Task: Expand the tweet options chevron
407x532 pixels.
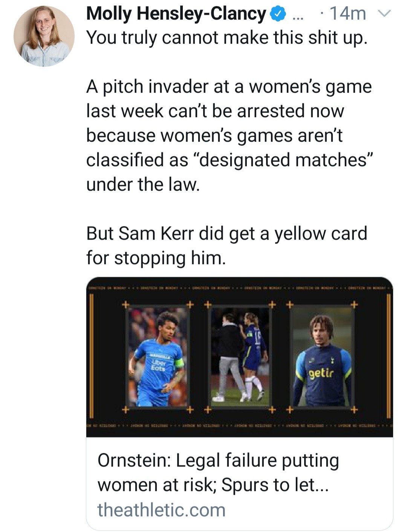Action: pyautogui.click(x=384, y=14)
